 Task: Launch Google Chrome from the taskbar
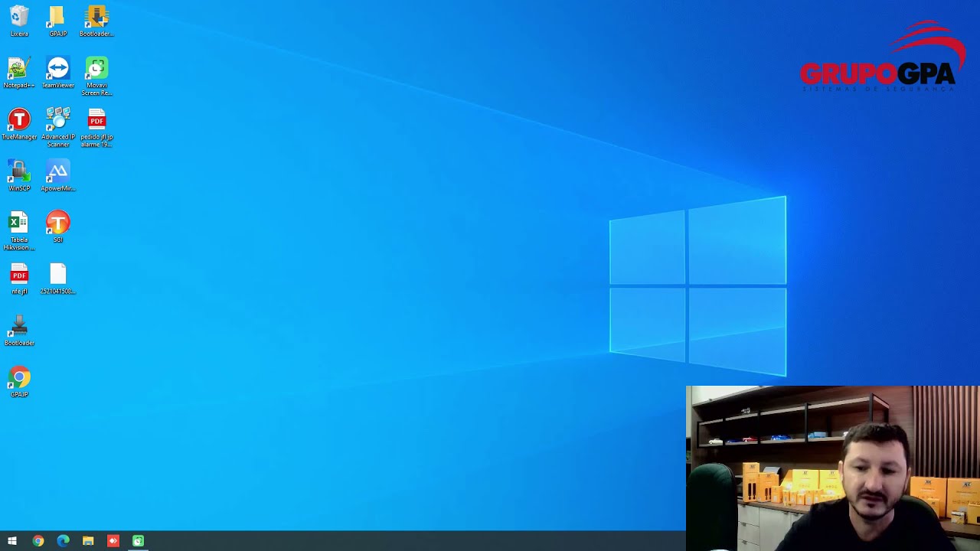pos(38,541)
